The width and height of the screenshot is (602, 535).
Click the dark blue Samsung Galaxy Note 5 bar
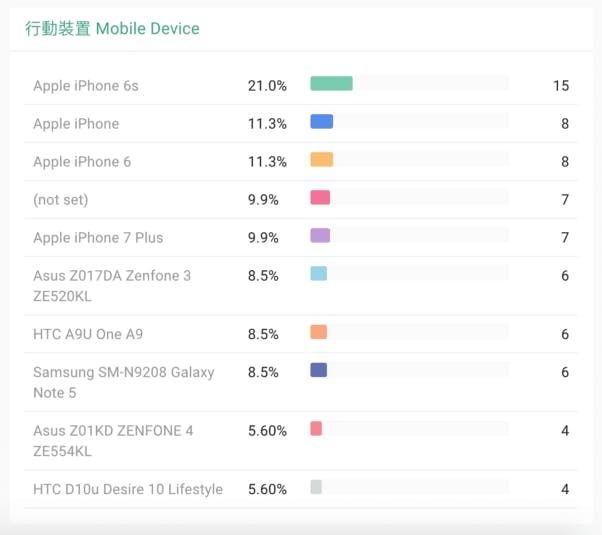(318, 370)
